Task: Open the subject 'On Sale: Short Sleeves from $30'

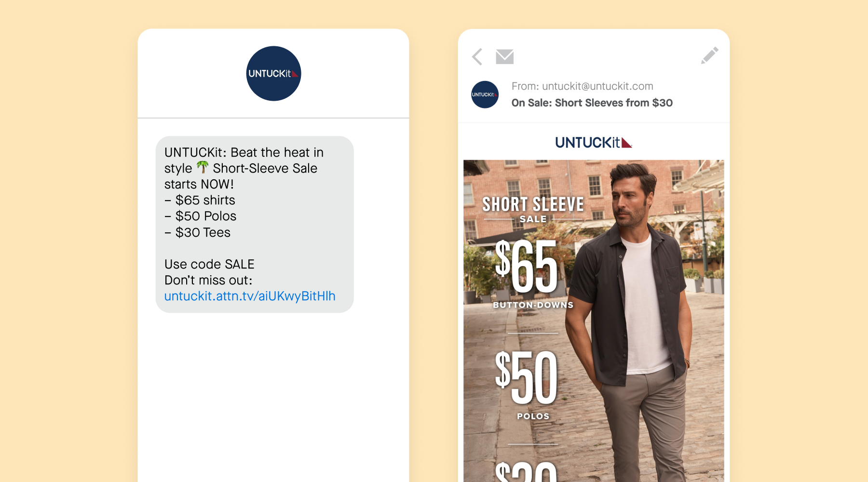Action: [x=592, y=103]
